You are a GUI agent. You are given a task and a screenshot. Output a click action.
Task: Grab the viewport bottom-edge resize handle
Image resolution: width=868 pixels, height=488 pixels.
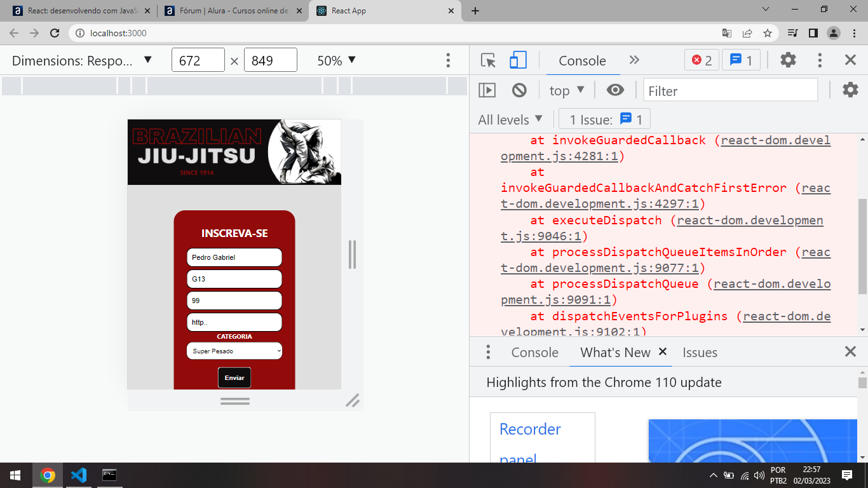[234, 401]
